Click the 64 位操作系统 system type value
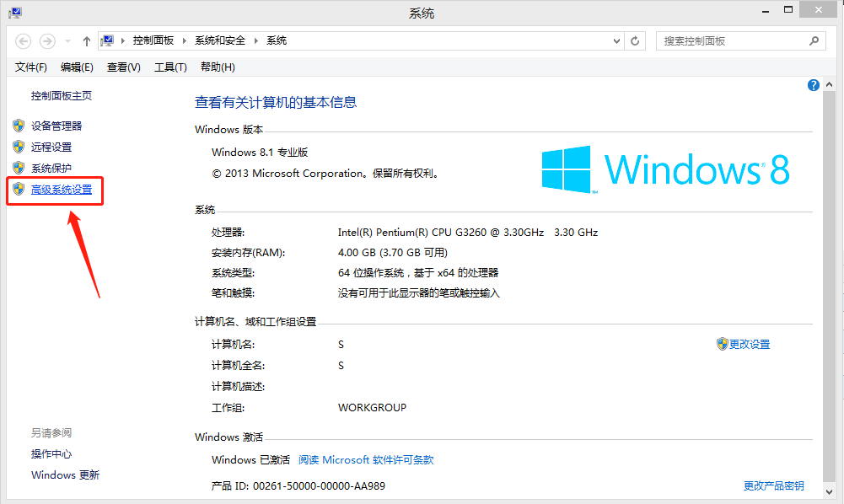The height and width of the screenshot is (504, 844). 418,273
